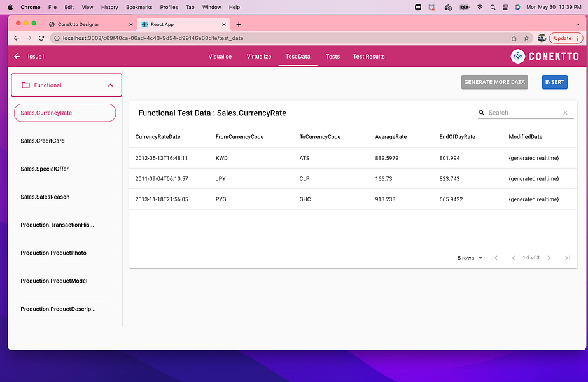The height and width of the screenshot is (382, 588).
Task: Switch to Visualise tab
Action: [220, 56]
